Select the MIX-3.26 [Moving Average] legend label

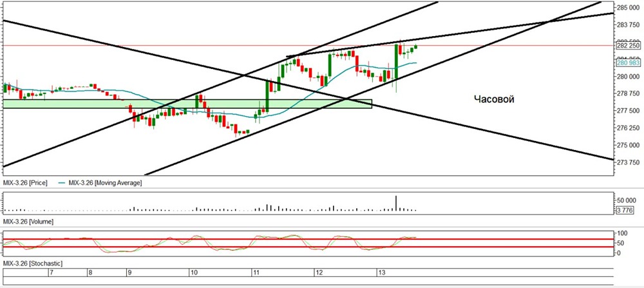coord(105,183)
